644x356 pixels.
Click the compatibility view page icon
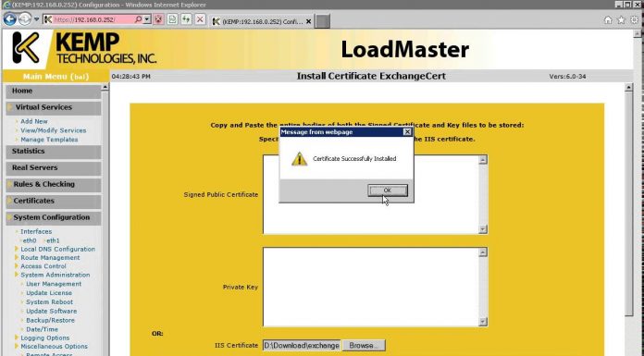172,19
